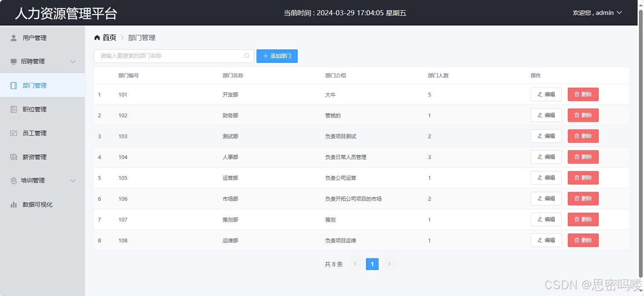644x296 pixels.
Task: Click the search magnifier icon
Action: 247,56
